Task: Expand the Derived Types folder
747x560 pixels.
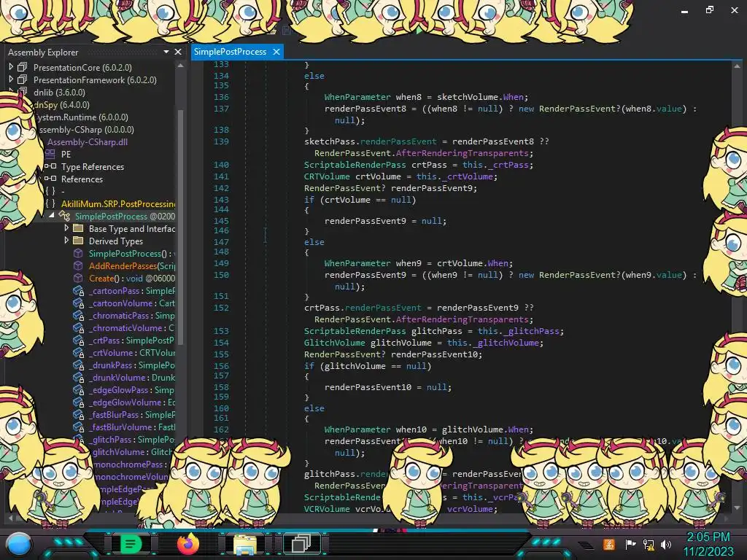Action: pyautogui.click(x=66, y=241)
